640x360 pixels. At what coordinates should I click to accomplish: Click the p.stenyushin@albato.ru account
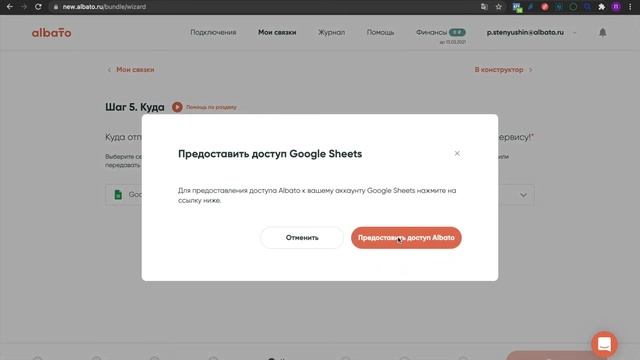[x=525, y=32]
